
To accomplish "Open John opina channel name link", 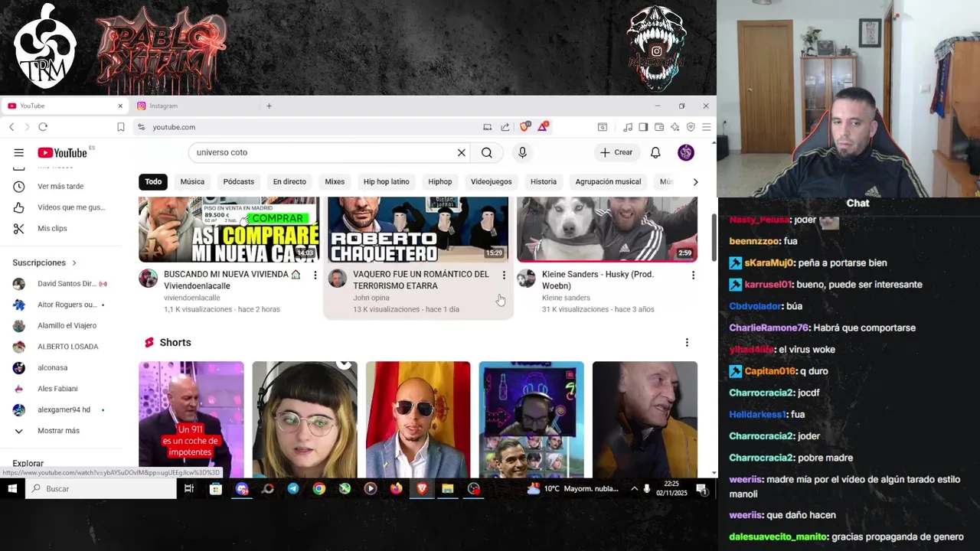I will pyautogui.click(x=371, y=298).
